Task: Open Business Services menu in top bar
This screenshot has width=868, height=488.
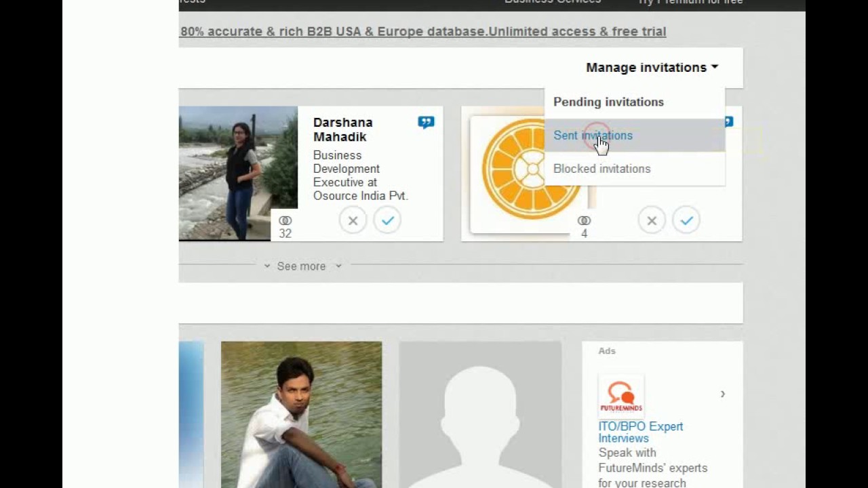Action: [x=553, y=3]
